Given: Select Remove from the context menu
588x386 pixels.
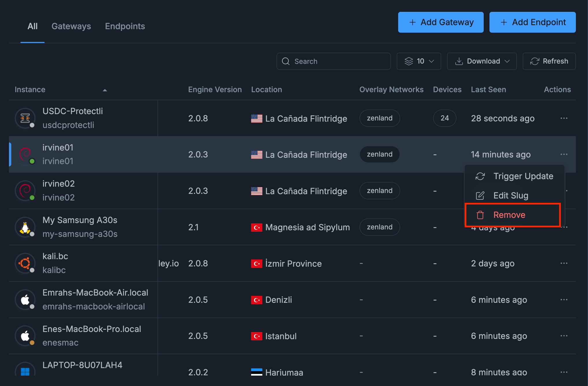Looking at the screenshot, I should 509,215.
